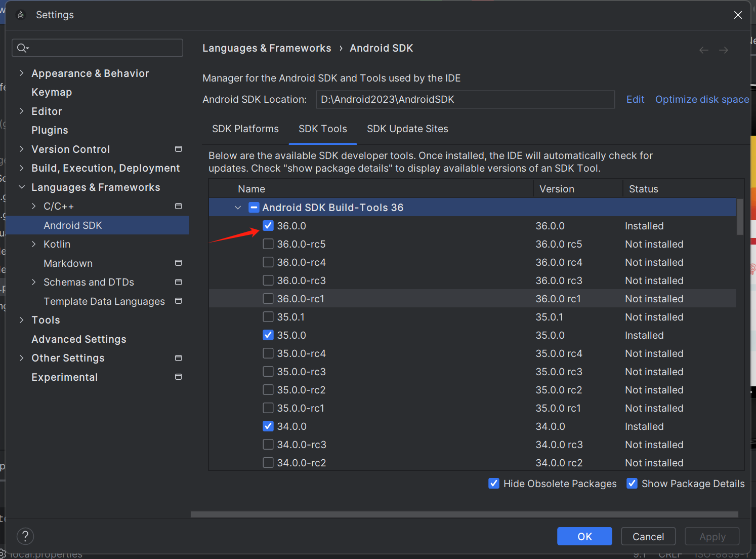Check the 35.0.1 checkbox
Screen dimensions: 756x559
(268, 317)
